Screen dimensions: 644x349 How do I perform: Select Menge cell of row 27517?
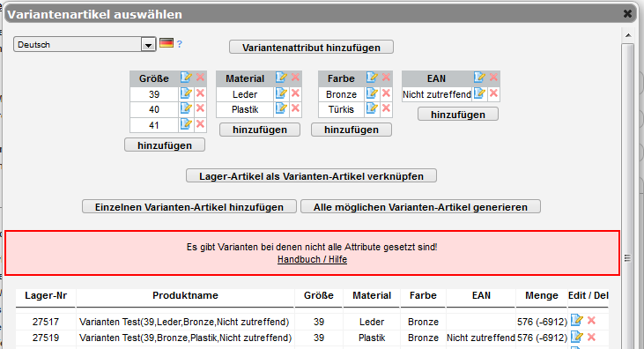pos(542,322)
